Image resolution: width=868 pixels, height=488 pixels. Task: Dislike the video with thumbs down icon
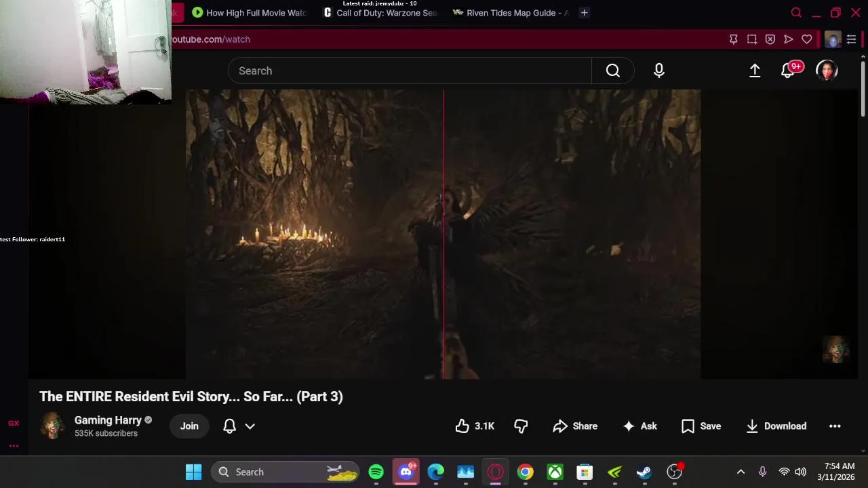(x=521, y=426)
